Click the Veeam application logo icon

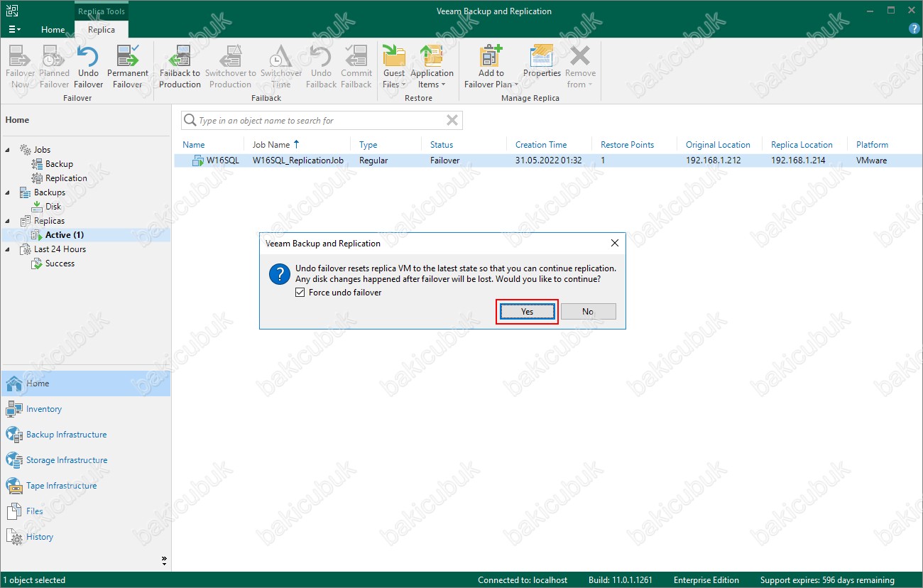click(13, 11)
